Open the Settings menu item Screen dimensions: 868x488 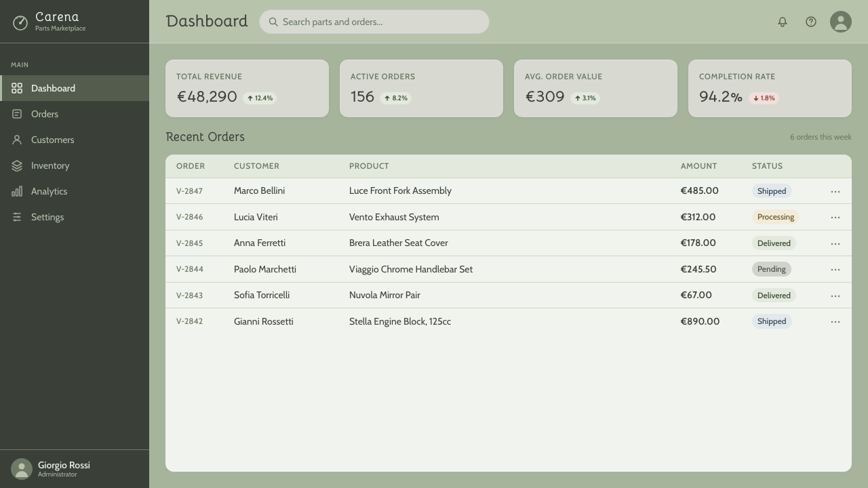[x=75, y=217]
